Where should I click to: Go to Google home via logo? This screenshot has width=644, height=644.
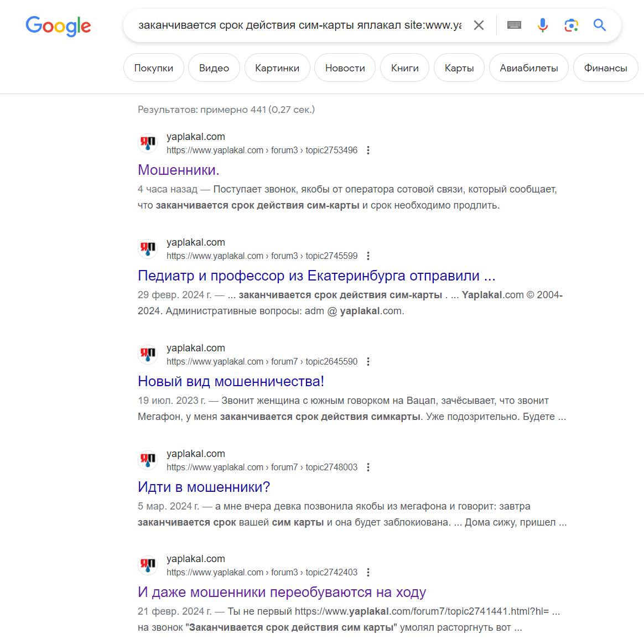click(58, 27)
